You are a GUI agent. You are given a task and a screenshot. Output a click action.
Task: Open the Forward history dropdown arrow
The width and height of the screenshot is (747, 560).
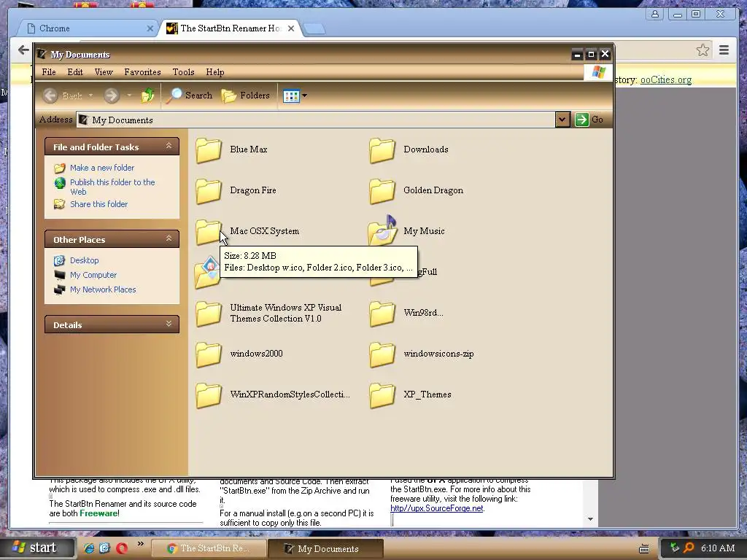click(x=128, y=96)
